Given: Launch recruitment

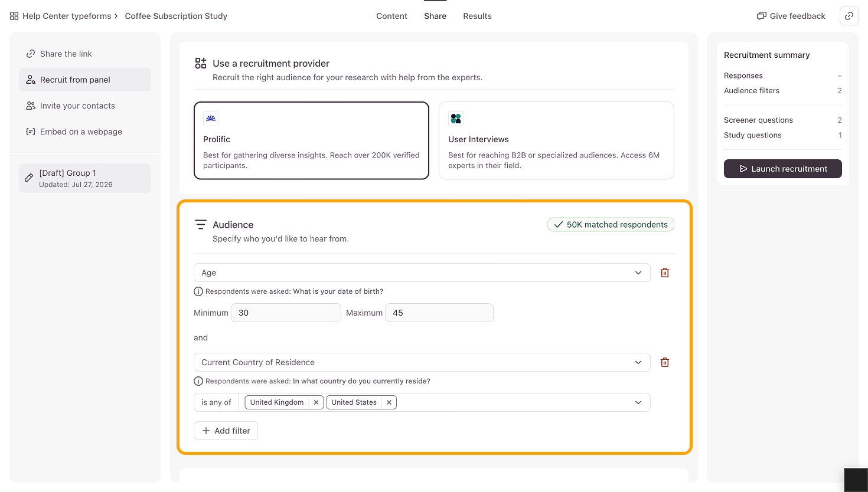Looking at the screenshot, I should 783,169.
